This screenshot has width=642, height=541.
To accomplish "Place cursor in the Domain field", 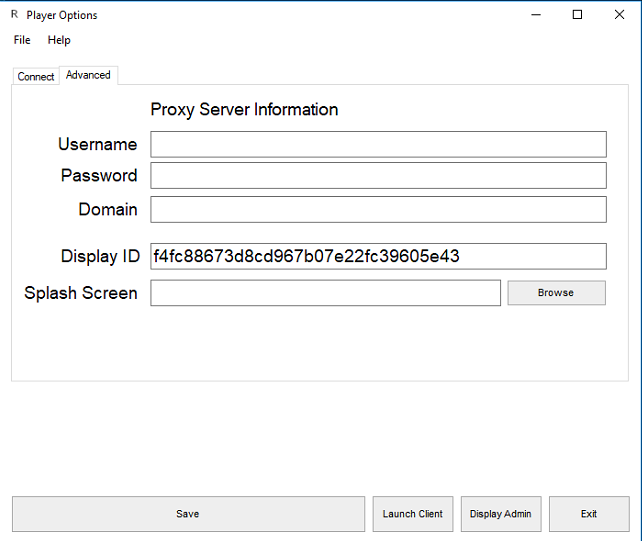I will click(378, 209).
